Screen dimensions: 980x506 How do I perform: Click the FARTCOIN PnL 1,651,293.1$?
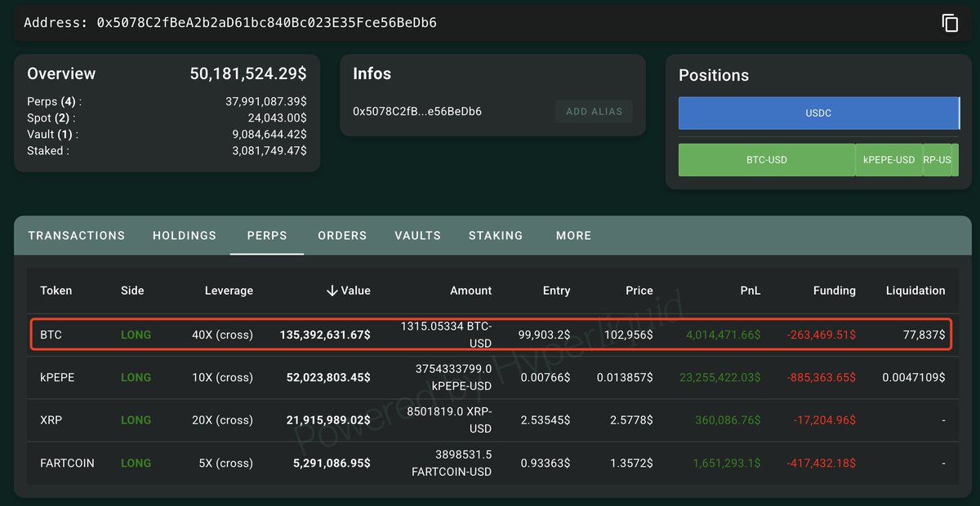(727, 463)
